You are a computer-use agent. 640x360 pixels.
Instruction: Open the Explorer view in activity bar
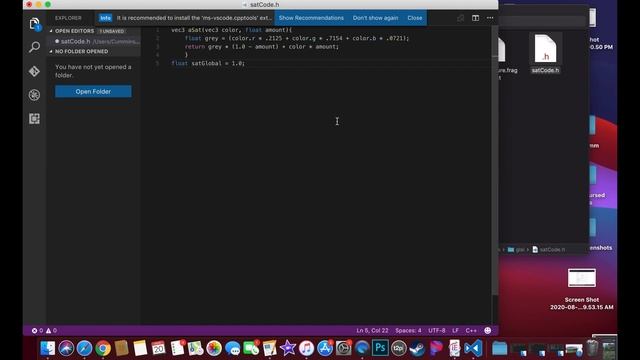35,24
